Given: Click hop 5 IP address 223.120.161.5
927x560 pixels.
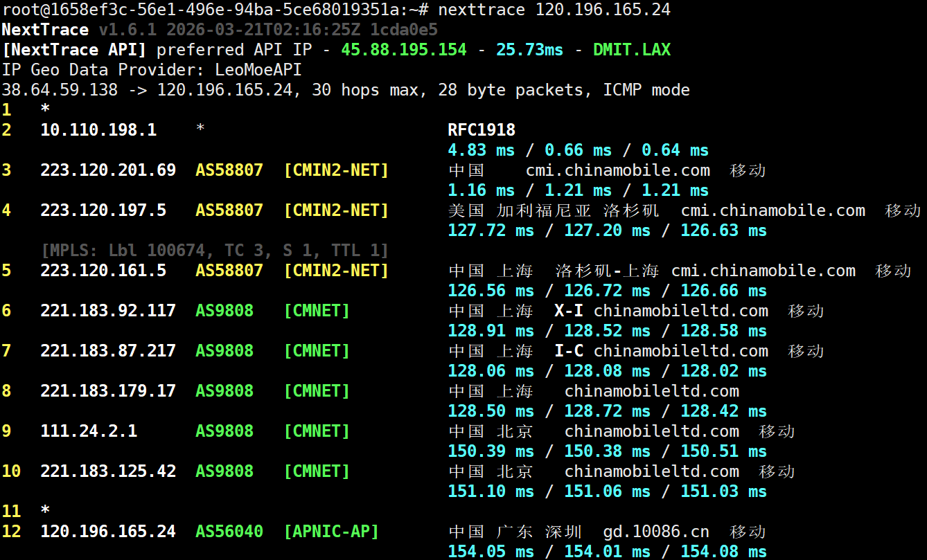Looking at the screenshot, I should pyautogui.click(x=103, y=271).
